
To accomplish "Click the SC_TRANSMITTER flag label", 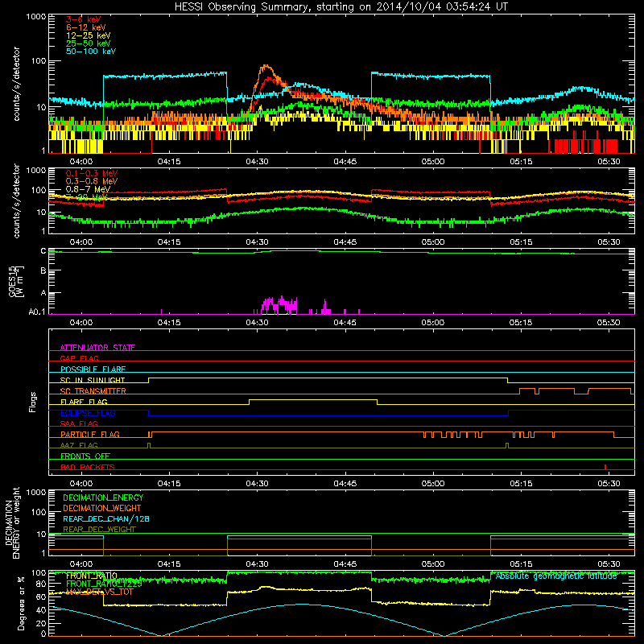I will click(93, 391).
